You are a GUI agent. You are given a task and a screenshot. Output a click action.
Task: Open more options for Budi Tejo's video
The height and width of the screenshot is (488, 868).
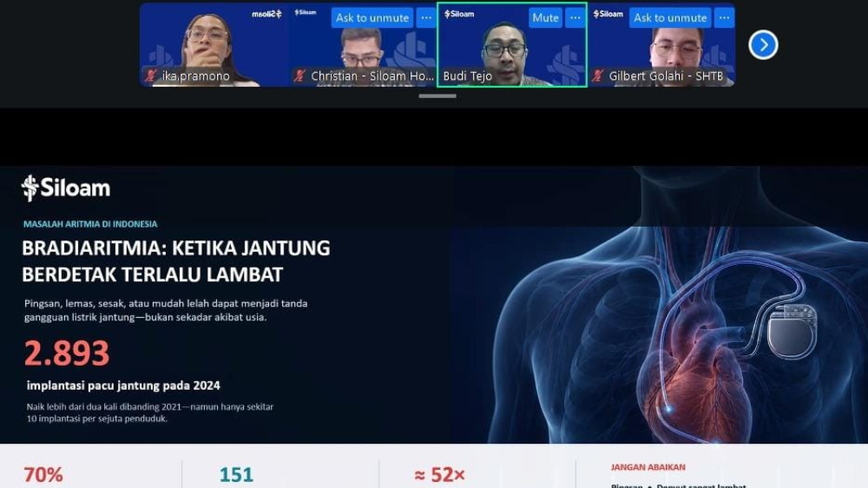click(x=575, y=17)
